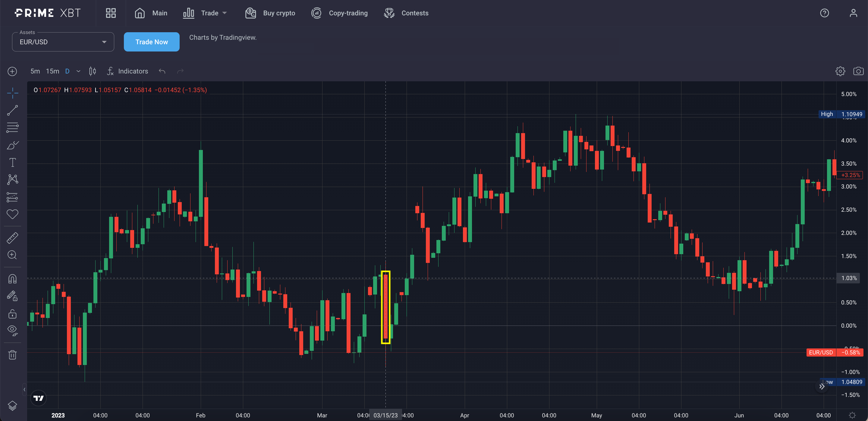Image resolution: width=868 pixels, height=421 pixels.
Task: Redo the chart action
Action: coord(181,71)
